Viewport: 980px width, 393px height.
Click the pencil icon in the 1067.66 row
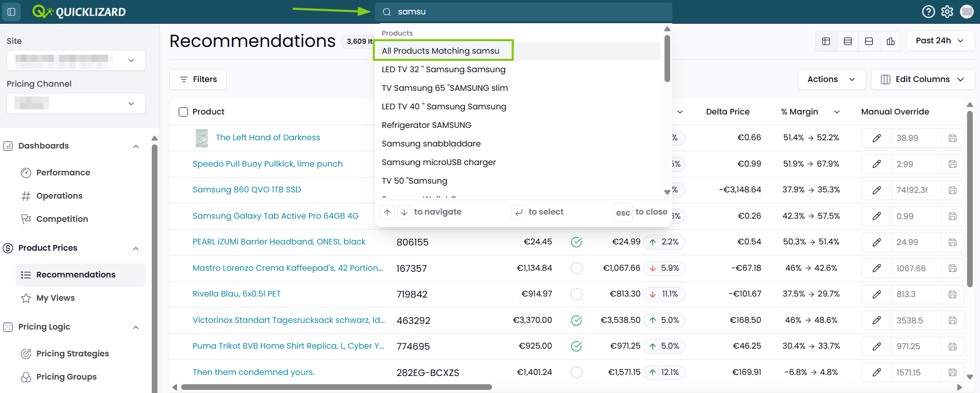click(x=877, y=268)
